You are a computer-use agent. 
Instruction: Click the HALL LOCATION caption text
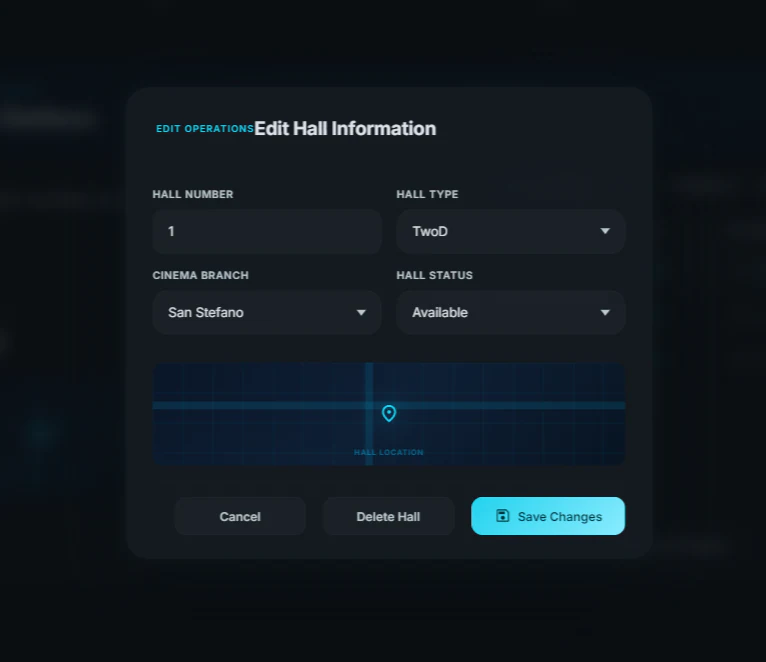tap(389, 452)
